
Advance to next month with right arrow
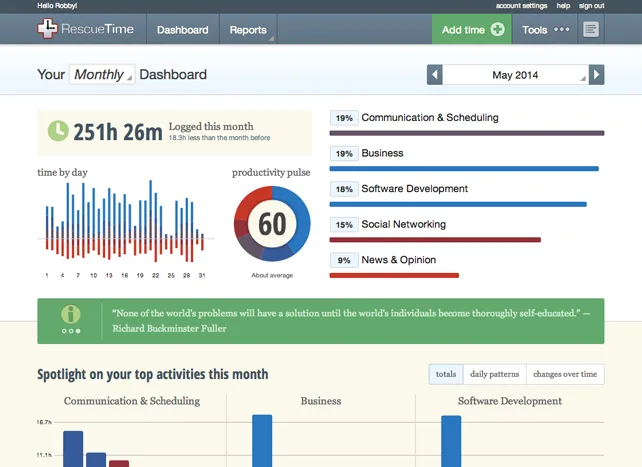pyautogui.click(x=597, y=75)
